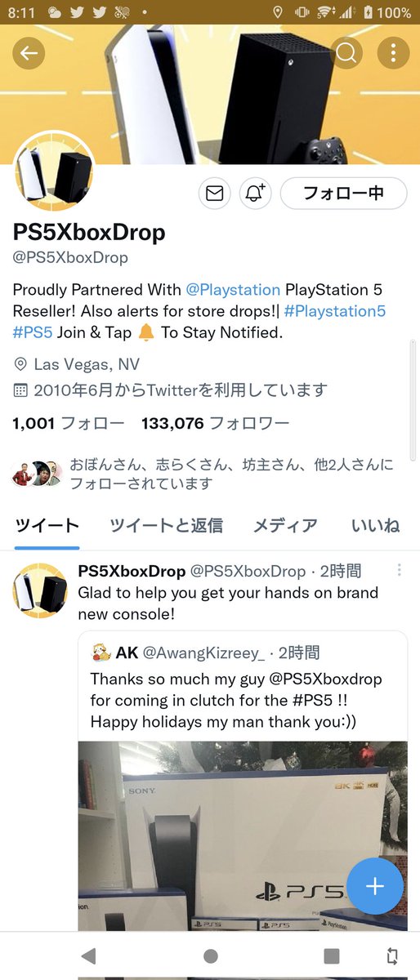Toggle the フォロー中 following button
420x980 pixels.
pos(343,194)
